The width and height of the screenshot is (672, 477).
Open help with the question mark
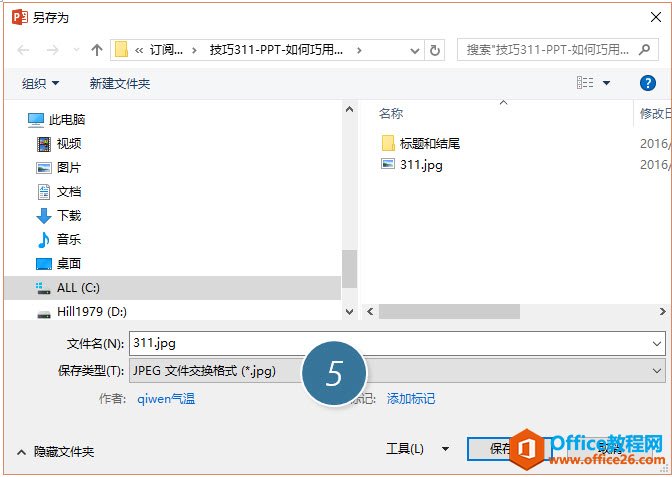pyautogui.click(x=648, y=83)
